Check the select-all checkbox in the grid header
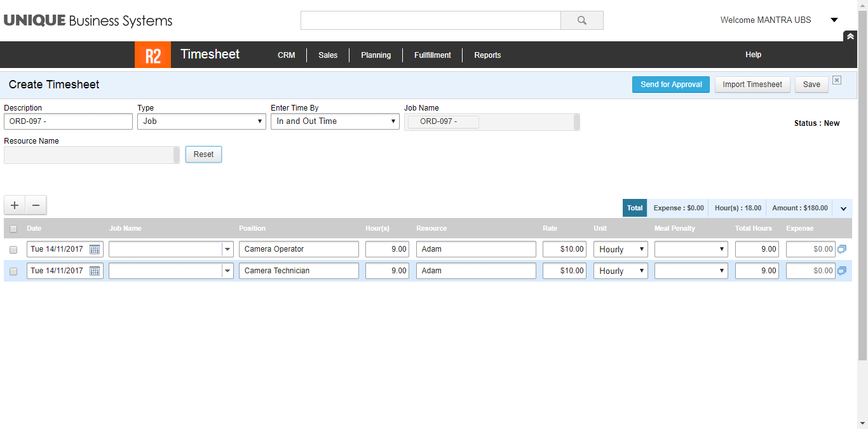The image size is (868, 429). click(x=13, y=228)
